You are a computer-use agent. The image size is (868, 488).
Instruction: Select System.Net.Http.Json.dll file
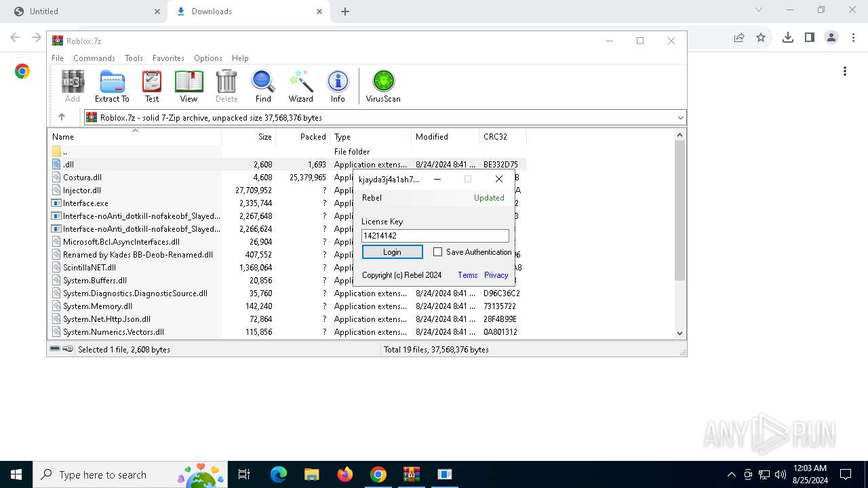(106, 319)
